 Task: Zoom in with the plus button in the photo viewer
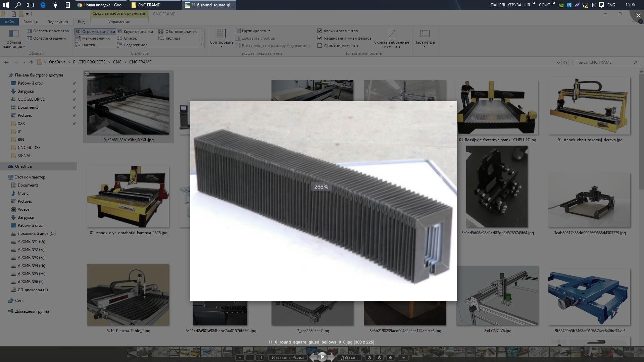[x=240, y=358]
